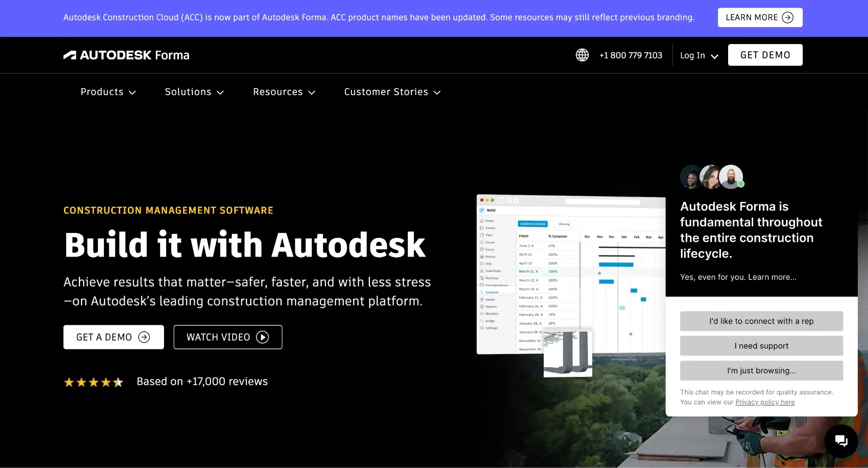Open the Log In dropdown
This screenshot has width=868, height=468.
click(x=699, y=55)
